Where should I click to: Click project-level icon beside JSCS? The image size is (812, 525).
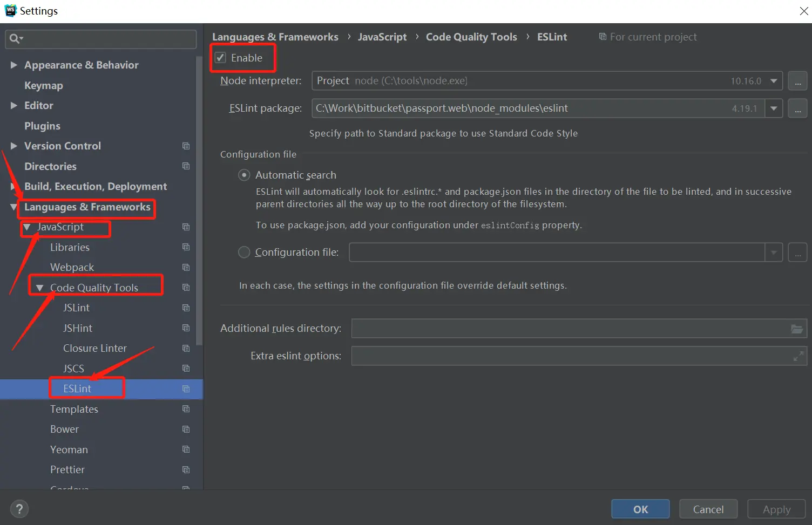click(x=186, y=369)
